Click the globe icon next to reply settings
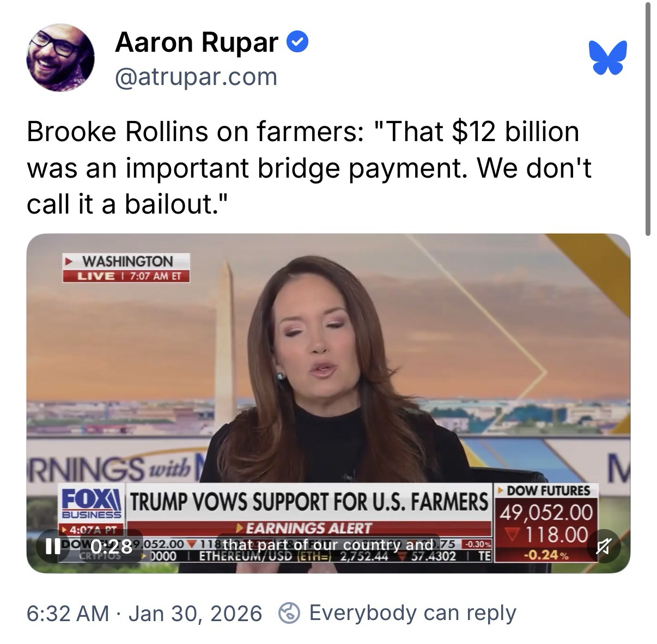Image resolution: width=657 pixels, height=644 pixels. coord(289,613)
